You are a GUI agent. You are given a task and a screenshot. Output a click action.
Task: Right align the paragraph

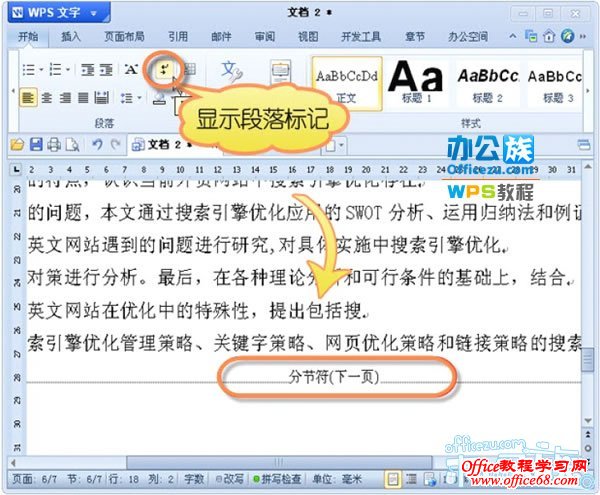click(x=65, y=98)
